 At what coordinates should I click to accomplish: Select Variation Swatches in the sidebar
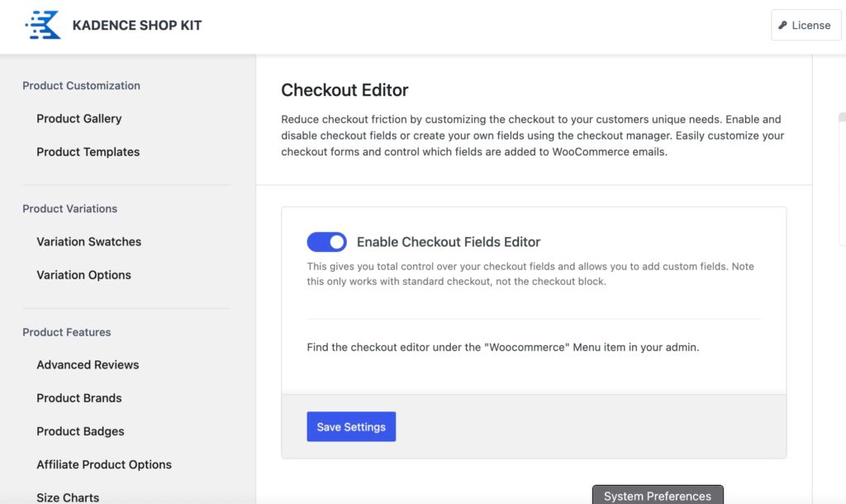[88, 241]
